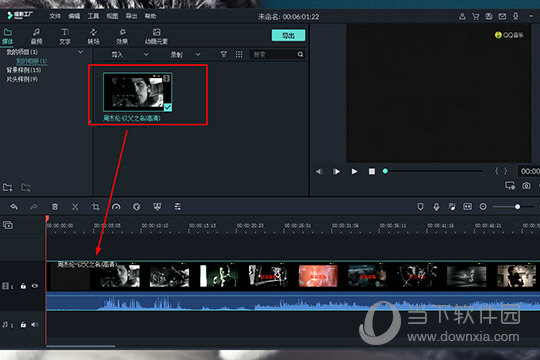Select the split scissors tool
Screen dimensions: 540x360
pos(75,207)
